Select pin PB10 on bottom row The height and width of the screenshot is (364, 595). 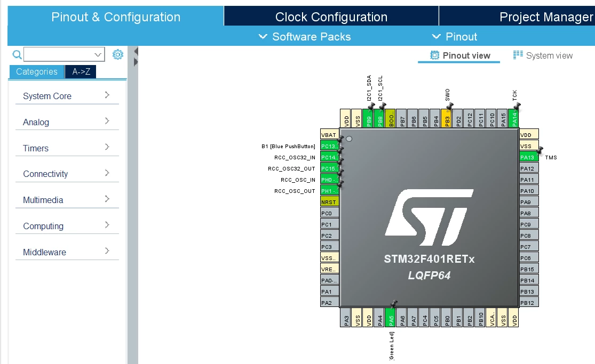pyautogui.click(x=480, y=317)
